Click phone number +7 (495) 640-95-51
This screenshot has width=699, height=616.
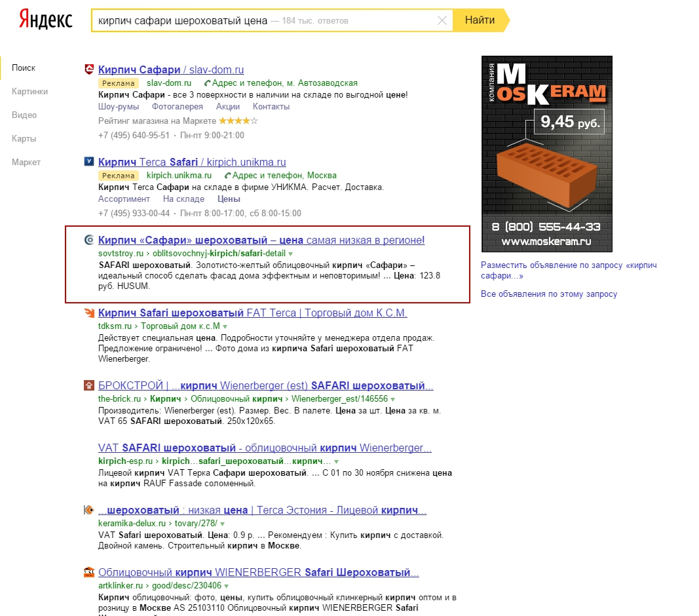tap(134, 135)
